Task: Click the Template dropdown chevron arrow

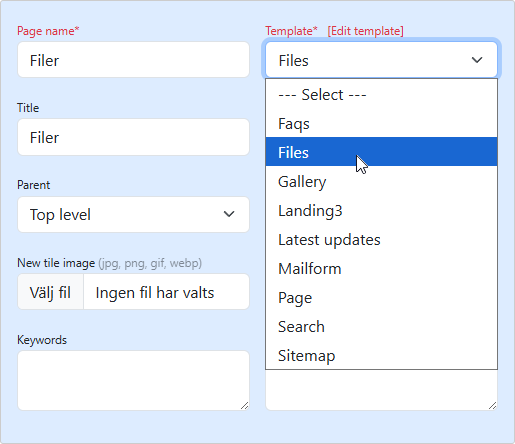Action: click(x=477, y=60)
